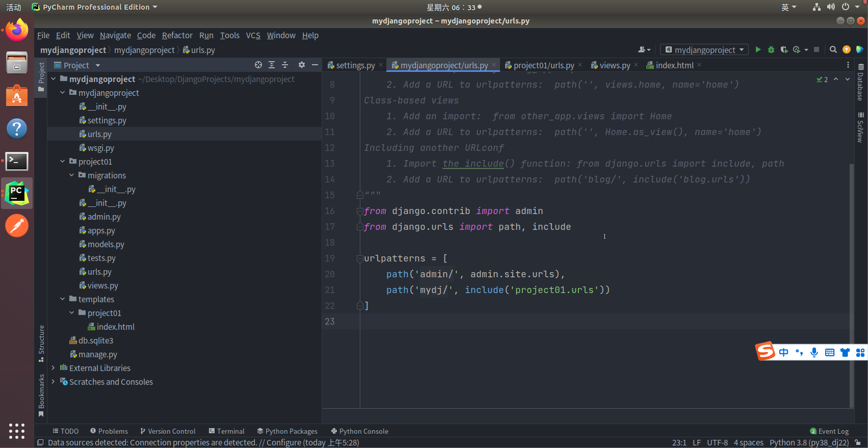This screenshot has height=448, width=868.
Task: Click Python 3.8 interpreter selector
Action: (809, 442)
